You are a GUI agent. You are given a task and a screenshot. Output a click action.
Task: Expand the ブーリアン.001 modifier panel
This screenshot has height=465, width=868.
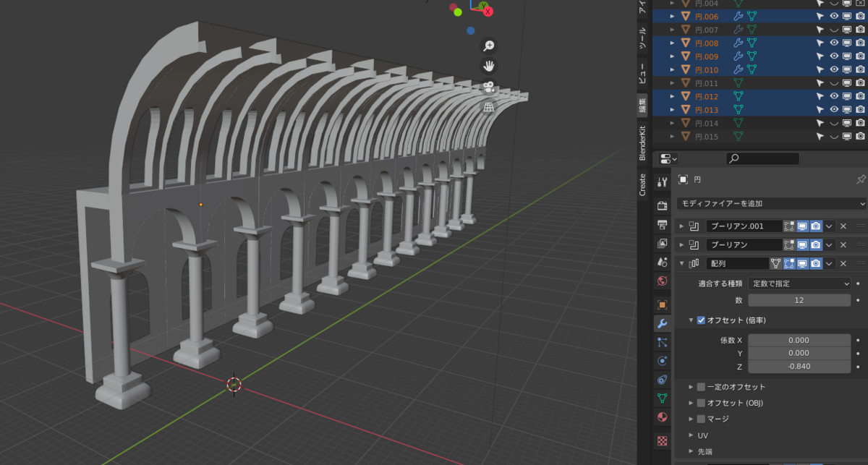681,226
